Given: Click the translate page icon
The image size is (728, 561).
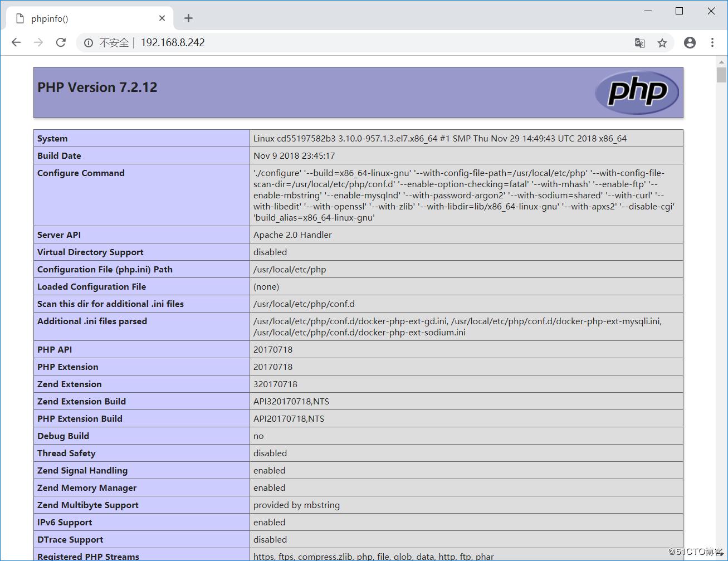Looking at the screenshot, I should 640,43.
